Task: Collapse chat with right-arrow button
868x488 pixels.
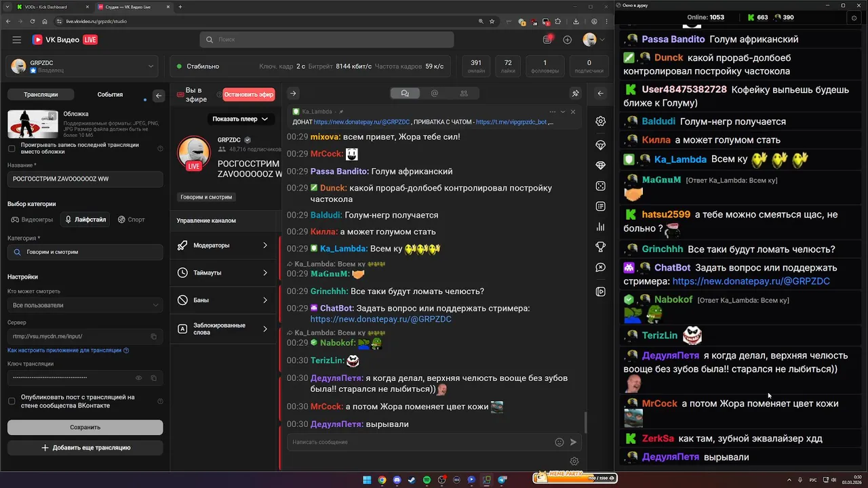Action: coord(293,94)
